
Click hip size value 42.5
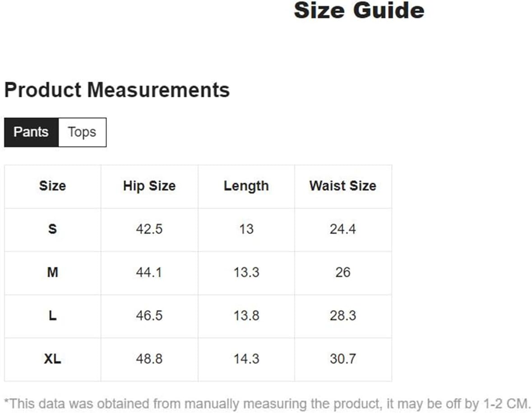(149, 229)
